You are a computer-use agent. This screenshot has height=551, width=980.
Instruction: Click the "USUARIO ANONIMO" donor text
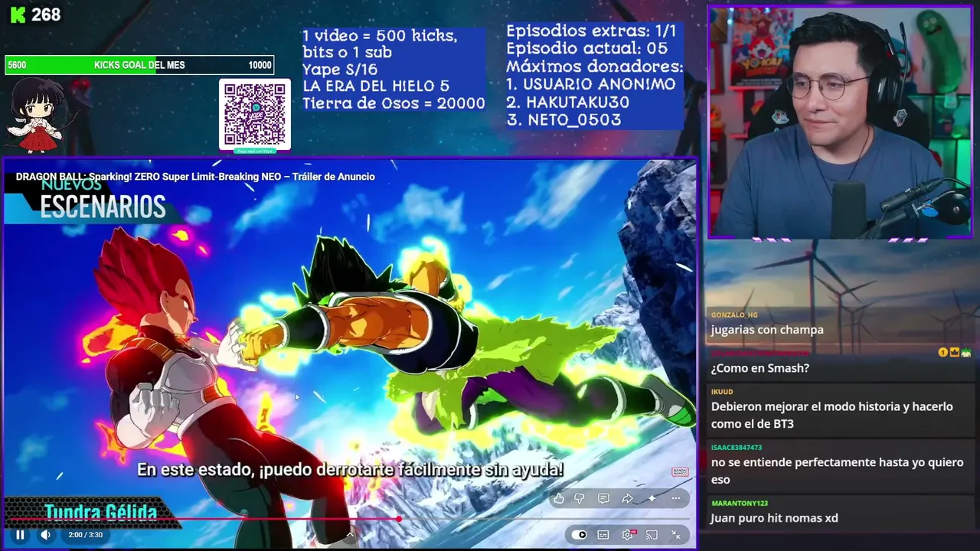599,84
